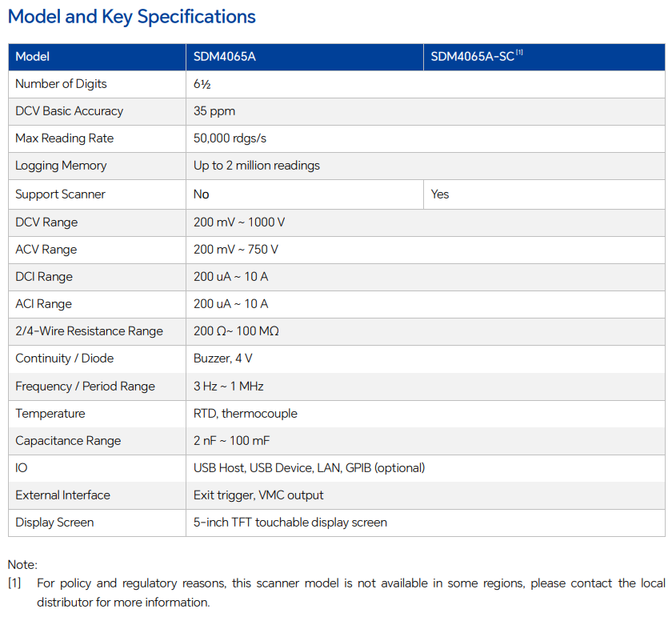Click the "6½" digits value
The height and width of the screenshot is (617, 672).
click(x=202, y=84)
